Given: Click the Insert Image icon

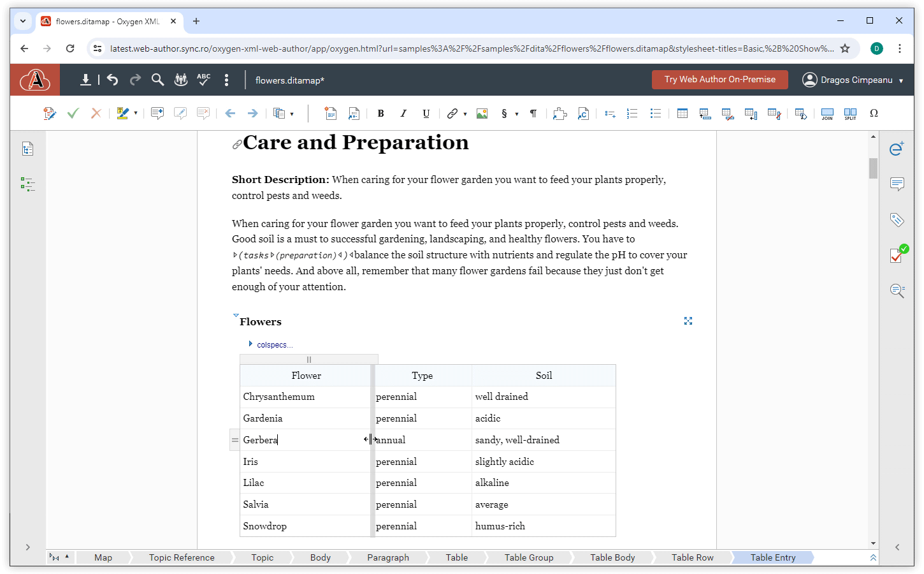Looking at the screenshot, I should 482,114.
